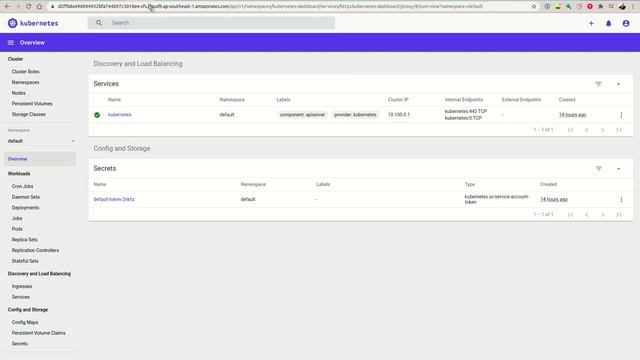Image resolution: width=640 pixels, height=360 pixels.
Task: Go to last page in Services pagination
Action: pos(619,130)
